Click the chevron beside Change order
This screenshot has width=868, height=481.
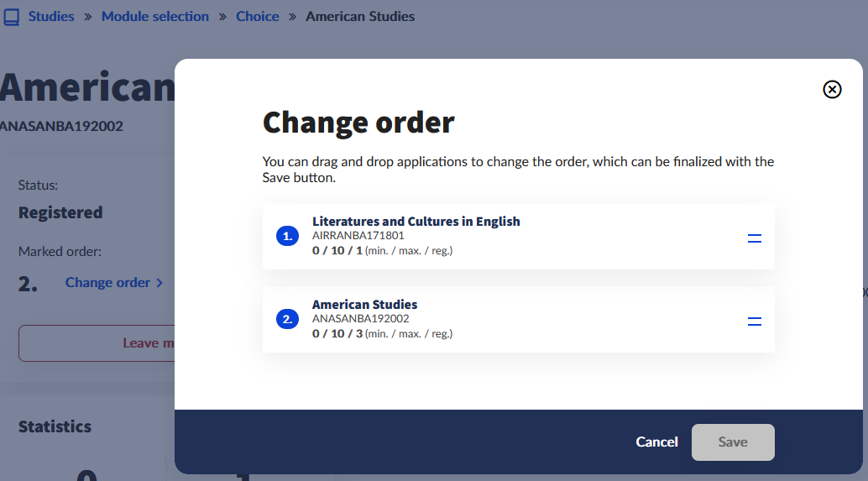point(159,283)
